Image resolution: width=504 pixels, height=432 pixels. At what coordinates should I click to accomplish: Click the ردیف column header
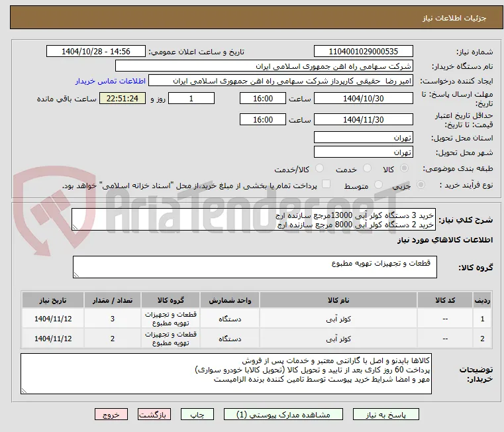click(482, 300)
